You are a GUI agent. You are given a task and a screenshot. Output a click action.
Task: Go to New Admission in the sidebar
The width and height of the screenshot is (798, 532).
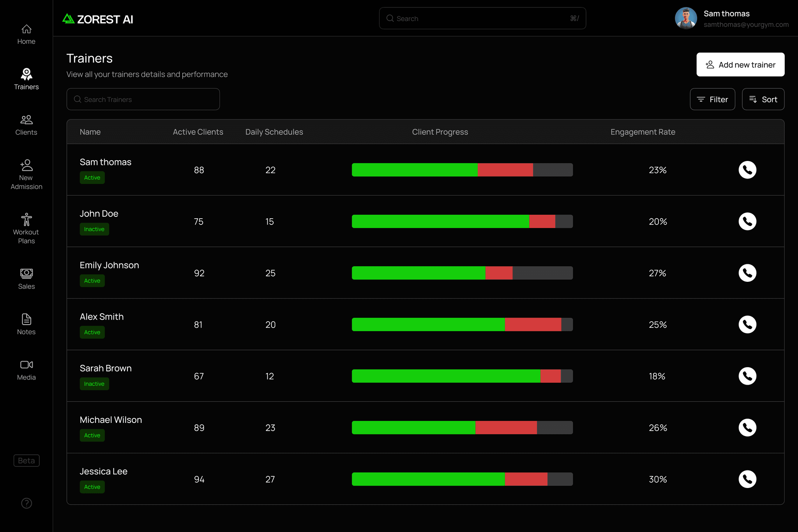click(26, 175)
